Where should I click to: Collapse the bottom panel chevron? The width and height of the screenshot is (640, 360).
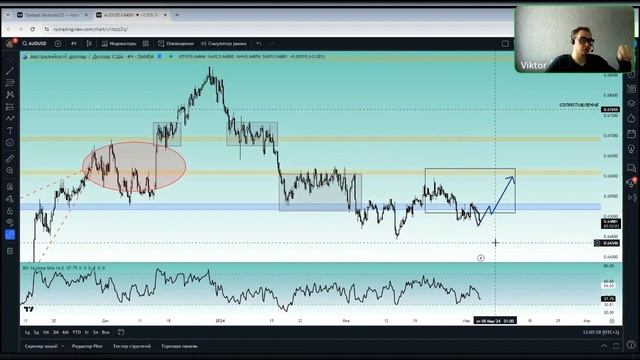click(x=604, y=346)
